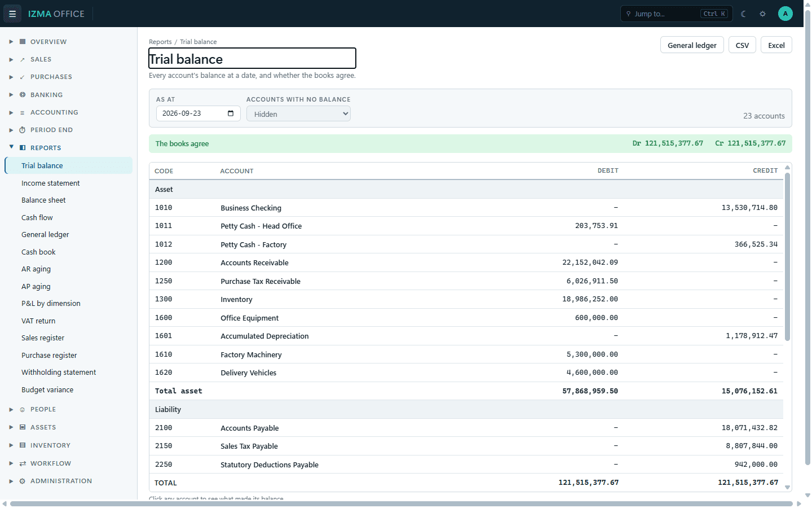Image resolution: width=812 pixels, height=508 pixels.
Task: Expand the Overview section
Action: click(11, 42)
